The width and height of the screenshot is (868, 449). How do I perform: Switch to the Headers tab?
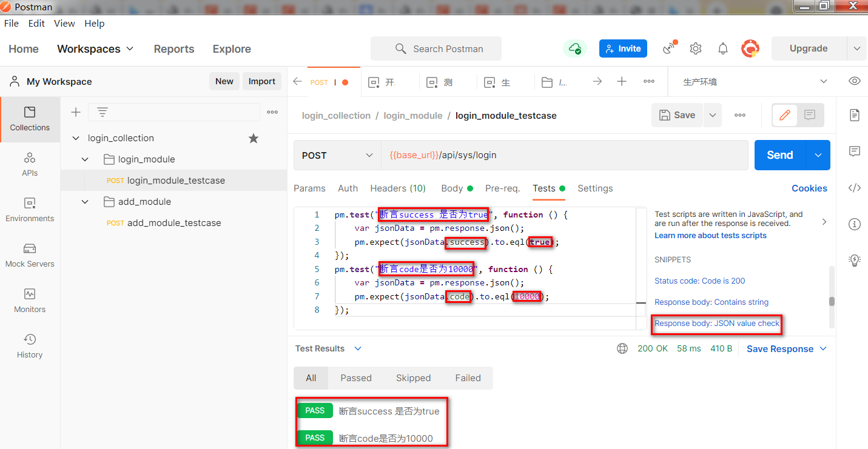click(398, 188)
